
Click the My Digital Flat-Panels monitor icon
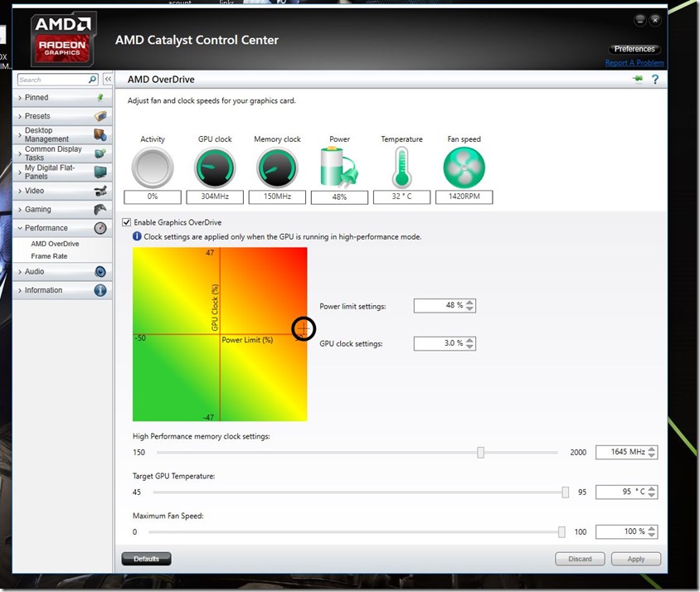(100, 172)
